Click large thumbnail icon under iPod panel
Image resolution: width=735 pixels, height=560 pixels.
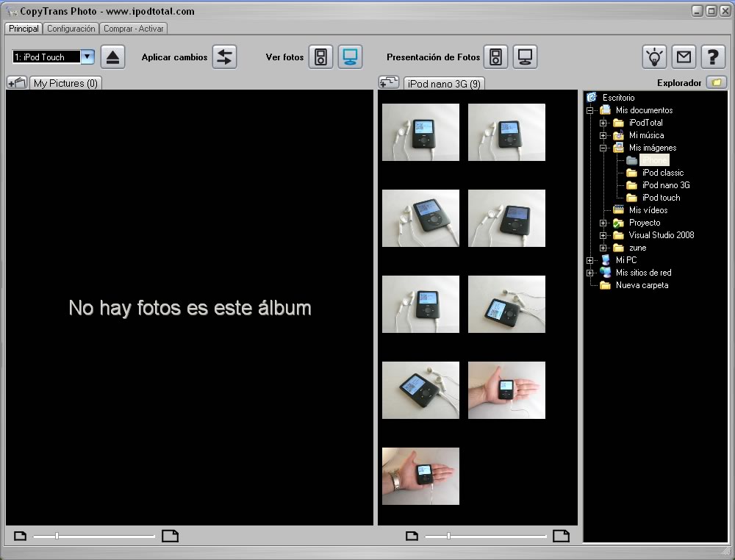coord(561,536)
